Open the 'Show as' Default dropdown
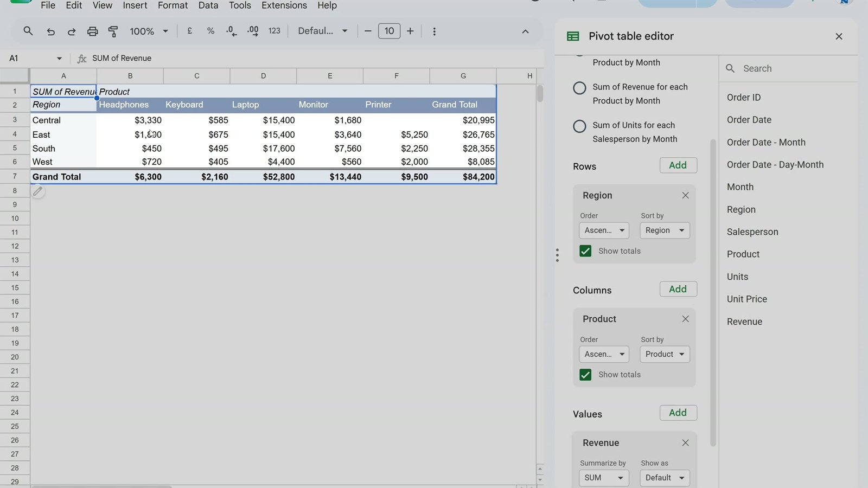The width and height of the screenshot is (868, 488). click(665, 478)
